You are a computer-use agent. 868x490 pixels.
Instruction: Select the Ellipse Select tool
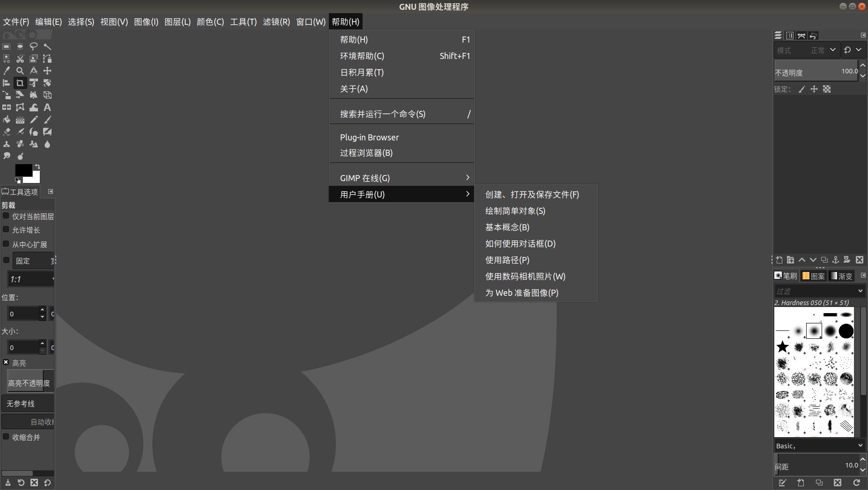point(20,46)
